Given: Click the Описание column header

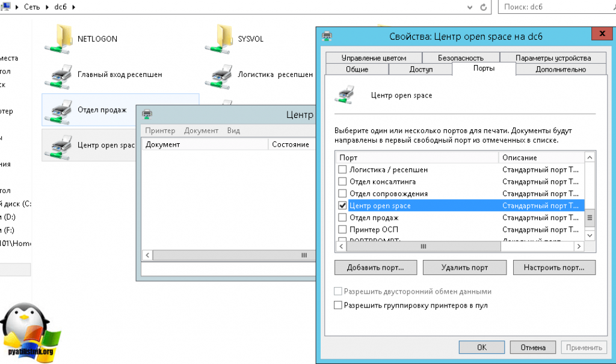Looking at the screenshot, I should click(542, 158).
